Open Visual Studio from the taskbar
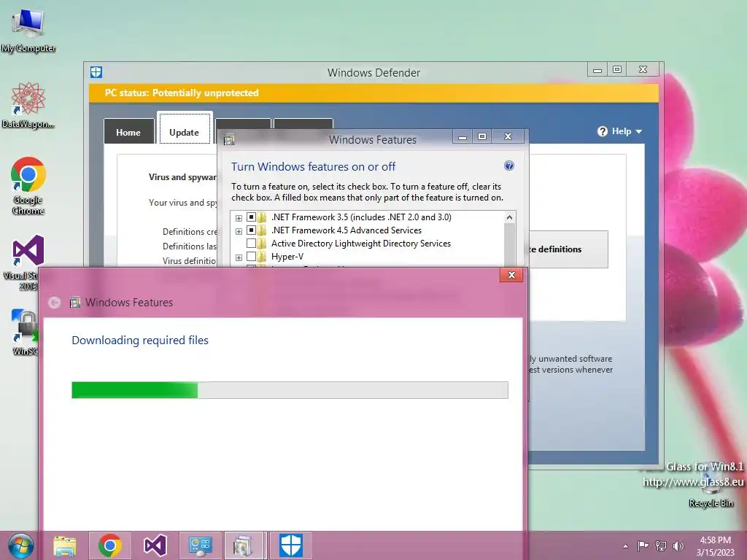Screen dimensions: 747x560 155,545
